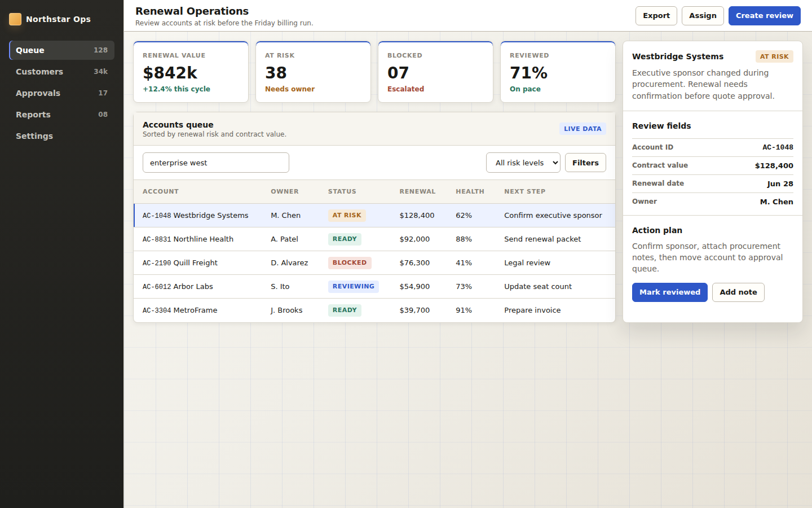
Task: Sort by the HEALTH column header
Action: [470, 191]
